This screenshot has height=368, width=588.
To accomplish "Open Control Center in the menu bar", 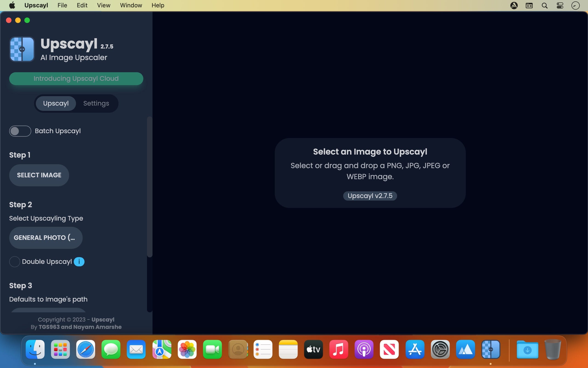I will click(x=560, y=5).
